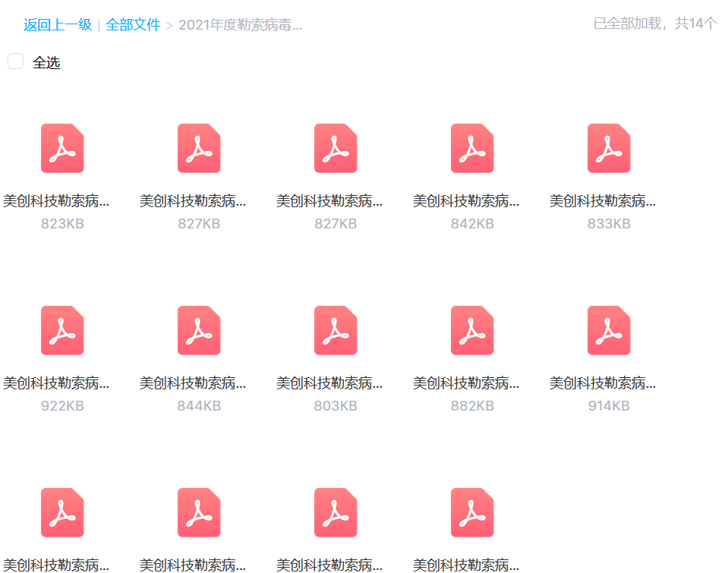Viewport: 728px width, 573px height.
Task: Click the 922KB size label
Action: click(x=62, y=406)
